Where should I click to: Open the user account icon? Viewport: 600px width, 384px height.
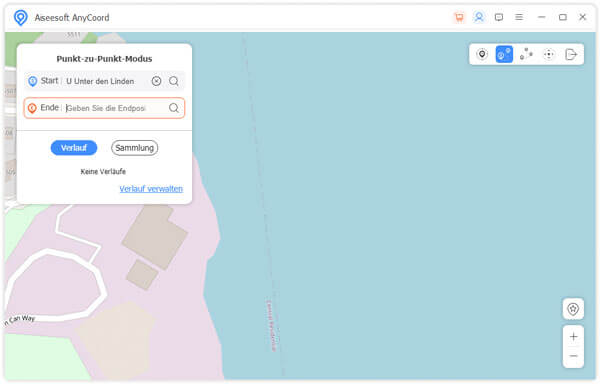click(x=479, y=17)
